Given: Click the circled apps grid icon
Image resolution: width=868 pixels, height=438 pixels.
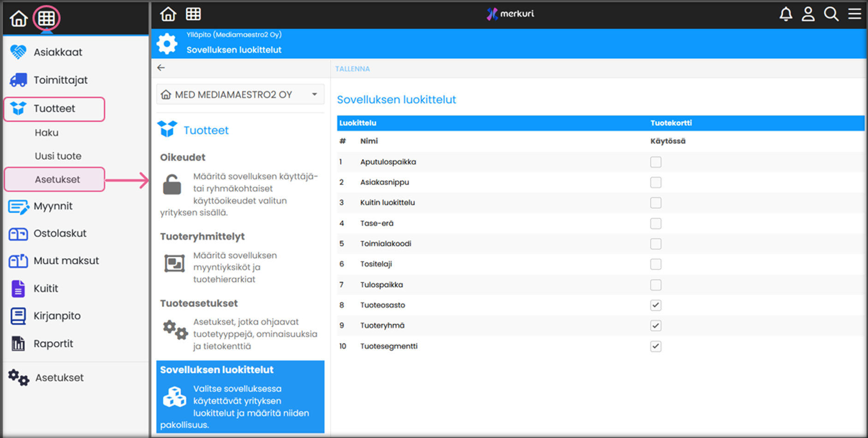Looking at the screenshot, I should [x=47, y=18].
